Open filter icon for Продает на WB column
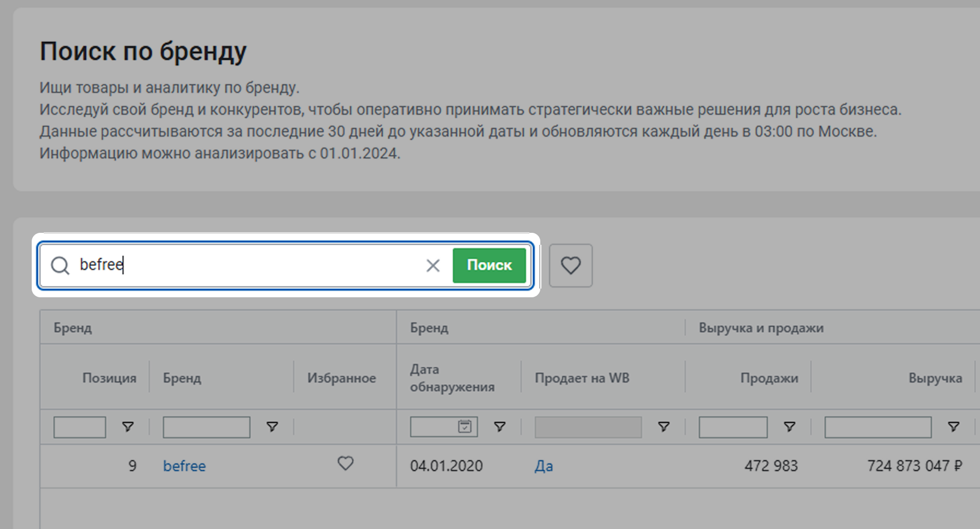The image size is (980, 529). click(664, 427)
